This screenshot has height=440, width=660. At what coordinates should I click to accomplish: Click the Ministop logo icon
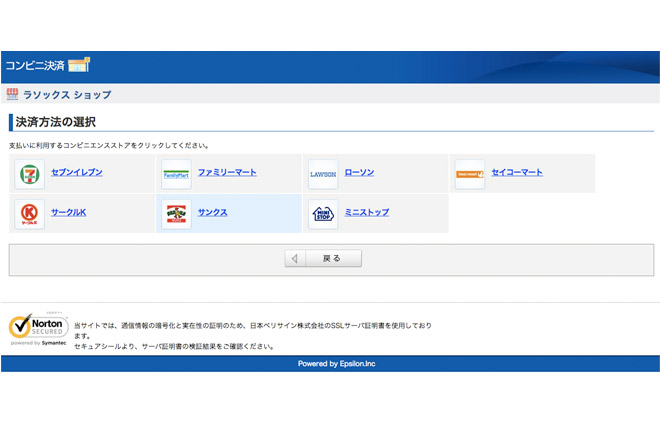[x=323, y=214]
